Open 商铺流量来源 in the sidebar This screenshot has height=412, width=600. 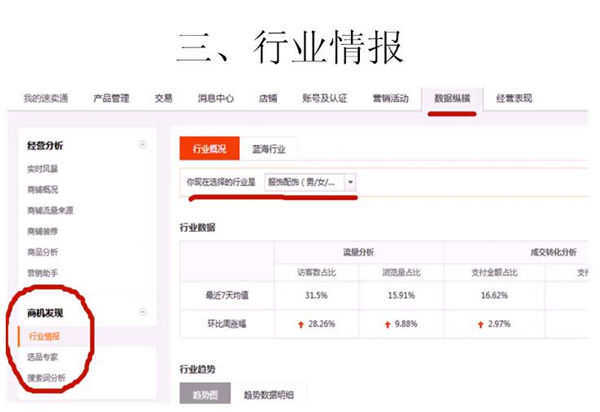click(50, 210)
